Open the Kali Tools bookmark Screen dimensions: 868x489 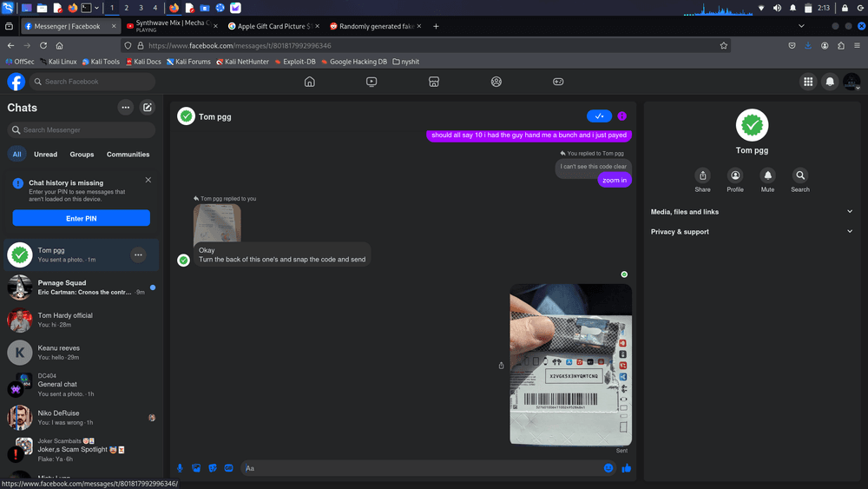pos(101,62)
